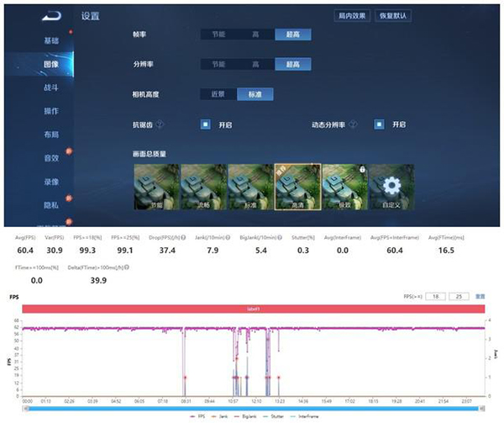
Task: Set 相机高度 to 近景
Action: (218, 94)
